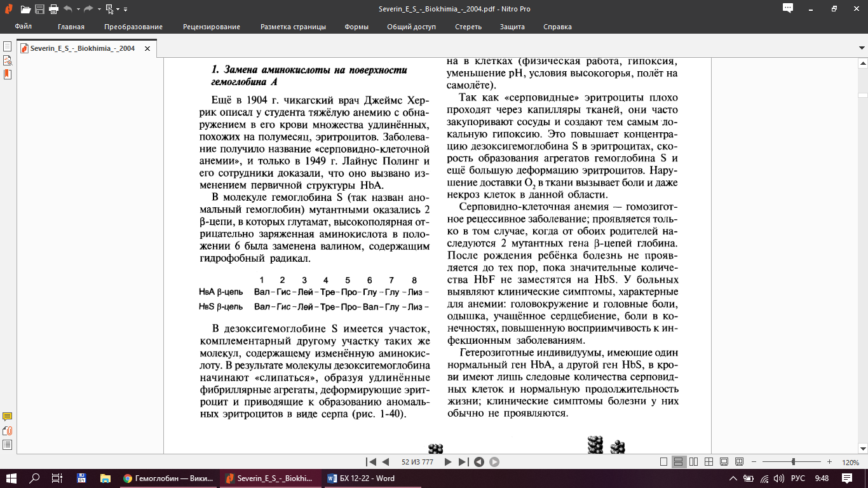Zoom out with the minus button
The width and height of the screenshot is (868, 488).
click(754, 462)
